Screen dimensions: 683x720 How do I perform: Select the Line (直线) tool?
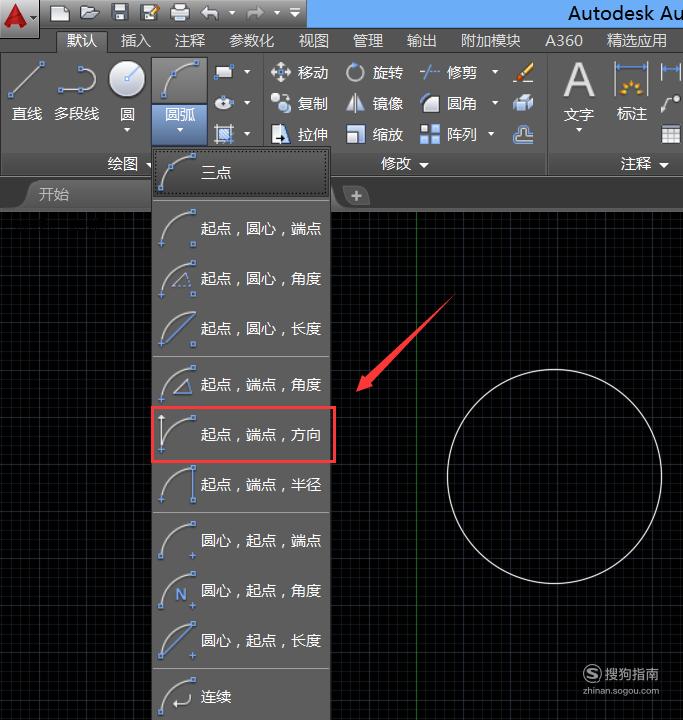[x=27, y=92]
